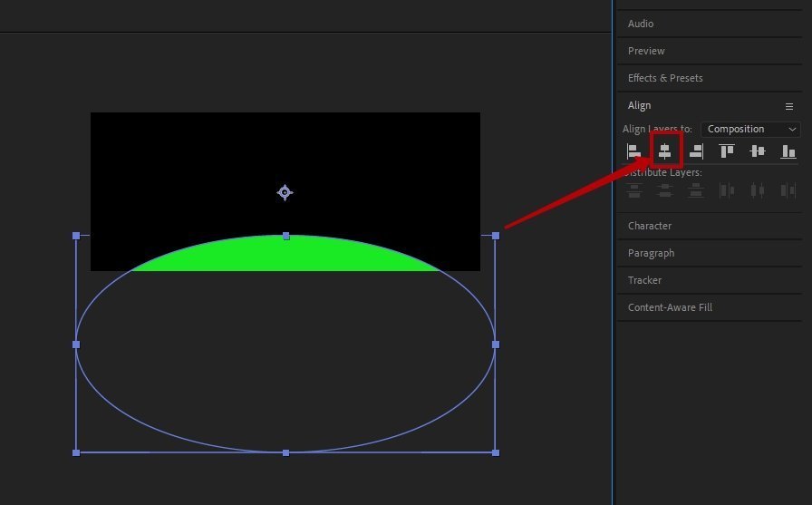Click the Distribute Top Edges icon
This screenshot has height=505, width=812.
pos(634,190)
